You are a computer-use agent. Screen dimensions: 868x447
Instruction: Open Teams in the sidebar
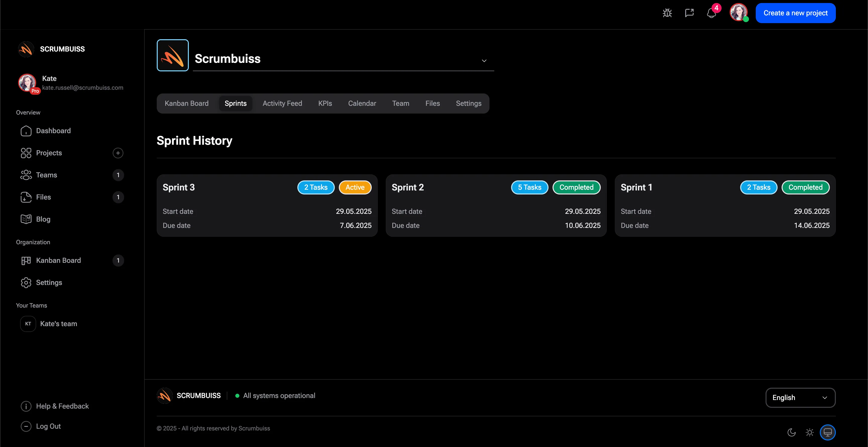[46, 175]
